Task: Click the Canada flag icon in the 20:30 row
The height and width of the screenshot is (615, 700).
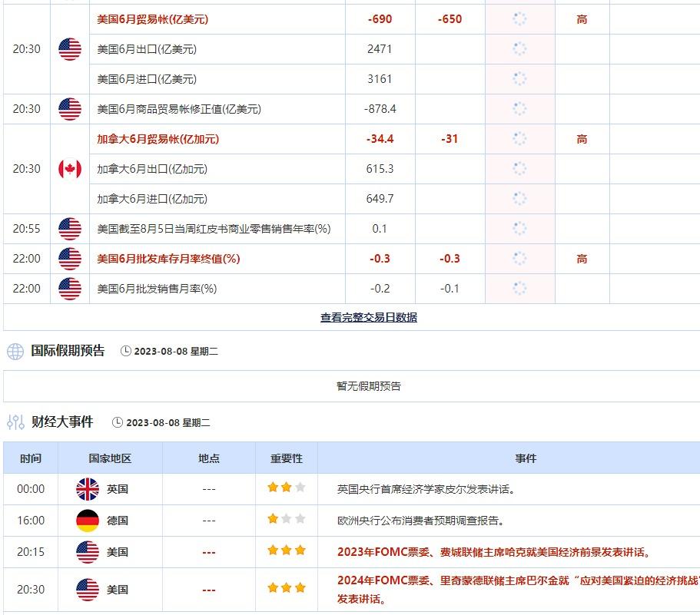Action: [x=70, y=169]
